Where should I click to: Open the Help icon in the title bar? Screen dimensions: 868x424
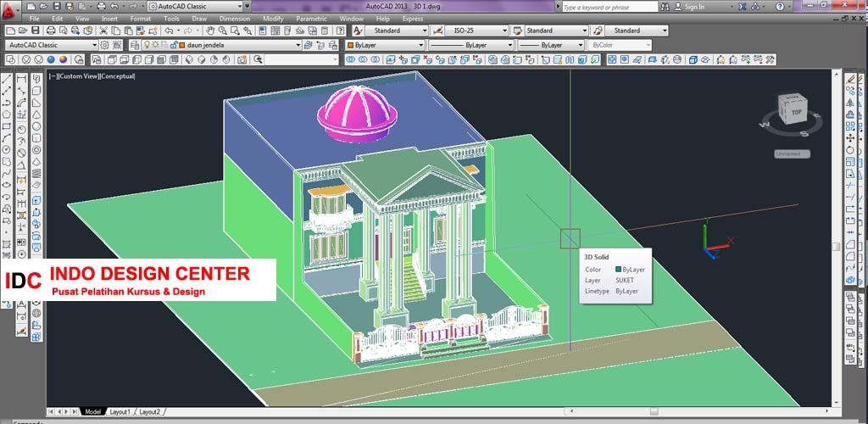tap(780, 7)
